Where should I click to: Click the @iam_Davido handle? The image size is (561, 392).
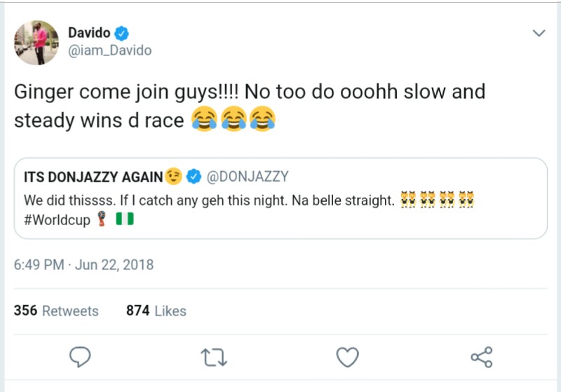tap(109, 50)
